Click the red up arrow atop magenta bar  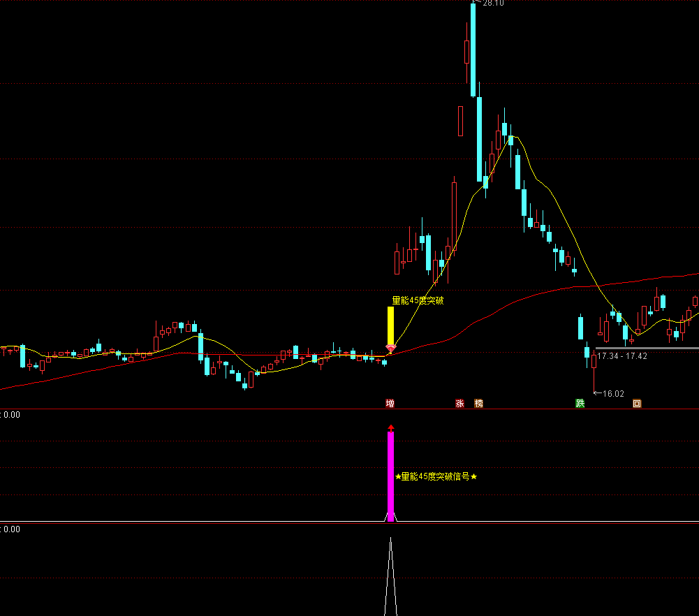pyautogui.click(x=391, y=427)
